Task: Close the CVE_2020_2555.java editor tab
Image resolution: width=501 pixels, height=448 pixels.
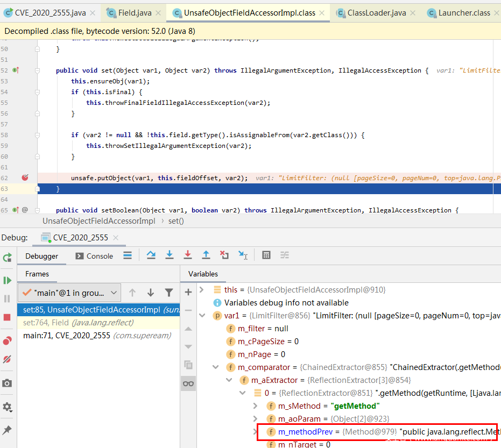Action: point(93,12)
